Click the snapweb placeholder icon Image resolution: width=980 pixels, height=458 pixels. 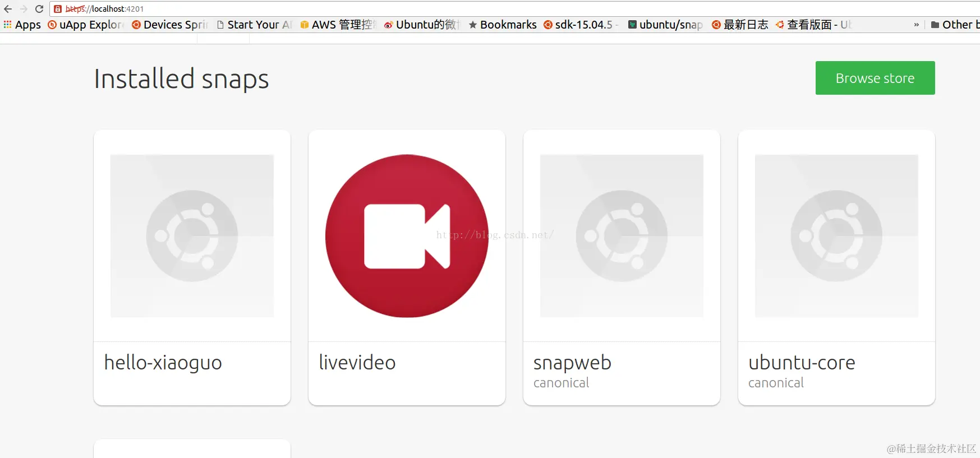pyautogui.click(x=622, y=236)
